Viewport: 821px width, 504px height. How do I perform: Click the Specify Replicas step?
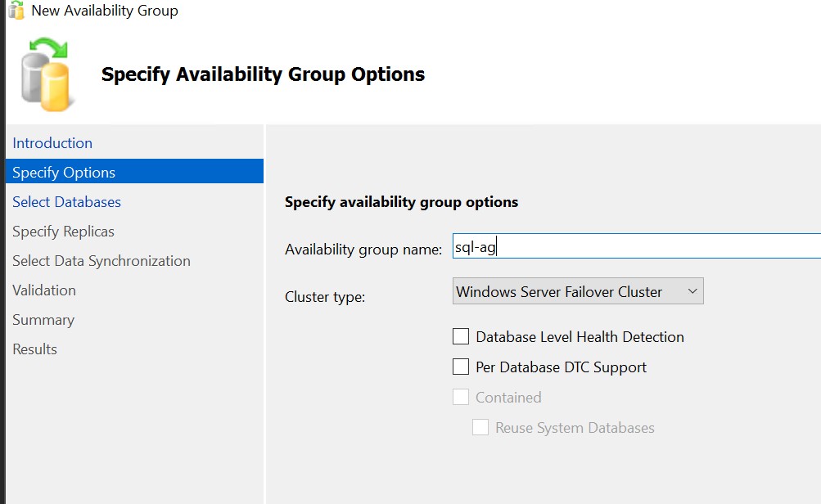pyautogui.click(x=63, y=232)
